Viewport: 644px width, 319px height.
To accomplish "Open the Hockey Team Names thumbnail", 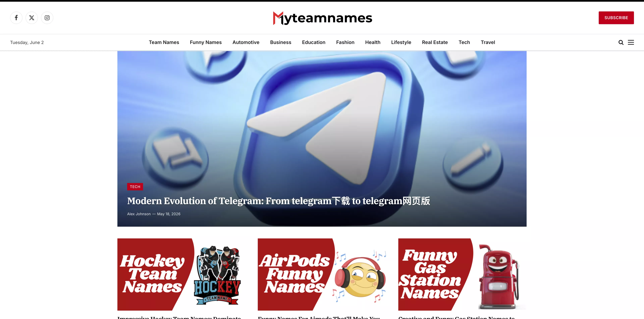I will (181, 274).
